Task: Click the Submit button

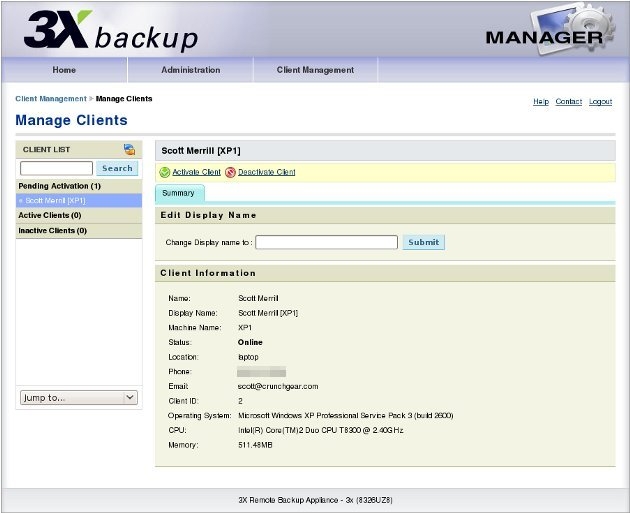Action: 423,242
